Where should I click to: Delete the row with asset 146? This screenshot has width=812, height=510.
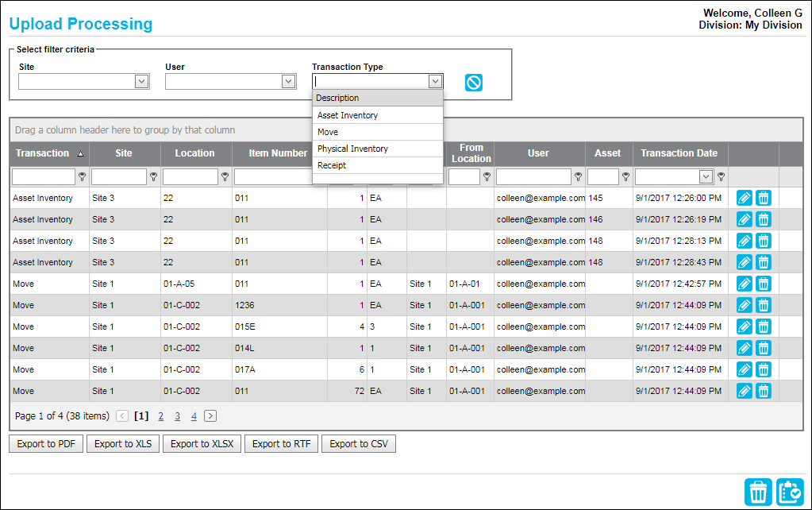point(764,219)
